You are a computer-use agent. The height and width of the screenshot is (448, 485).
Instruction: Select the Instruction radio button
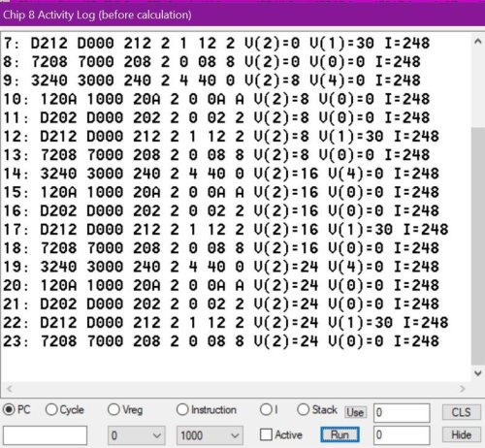[x=182, y=409]
